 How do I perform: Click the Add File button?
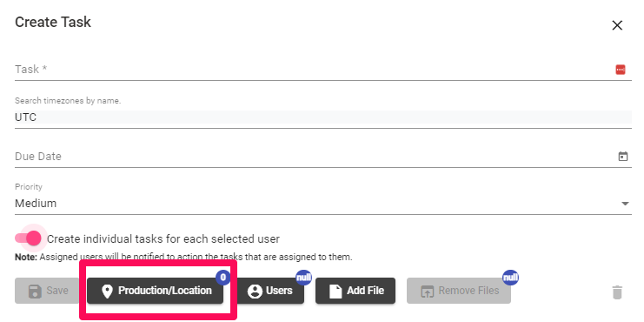pos(355,291)
